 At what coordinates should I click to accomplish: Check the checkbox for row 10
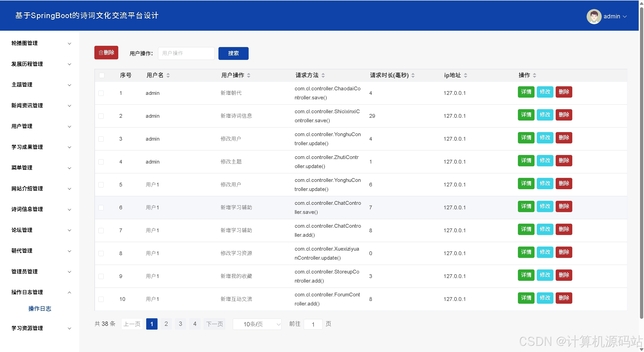(x=101, y=299)
